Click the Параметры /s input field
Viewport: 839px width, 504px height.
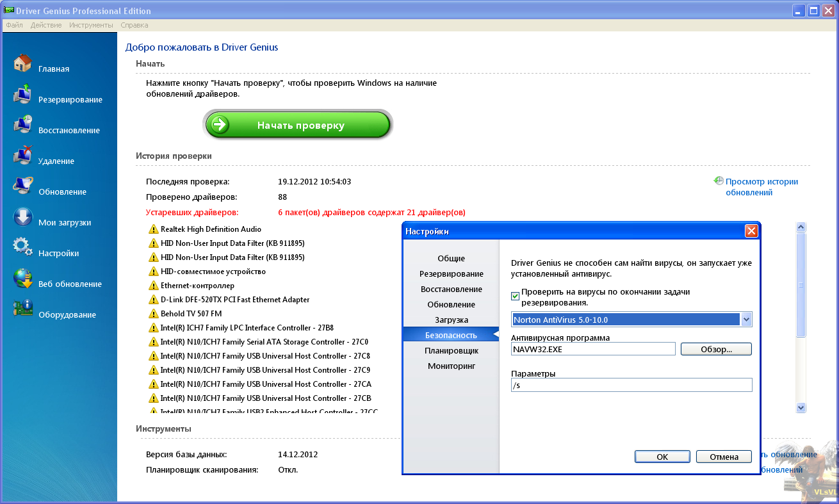click(631, 385)
